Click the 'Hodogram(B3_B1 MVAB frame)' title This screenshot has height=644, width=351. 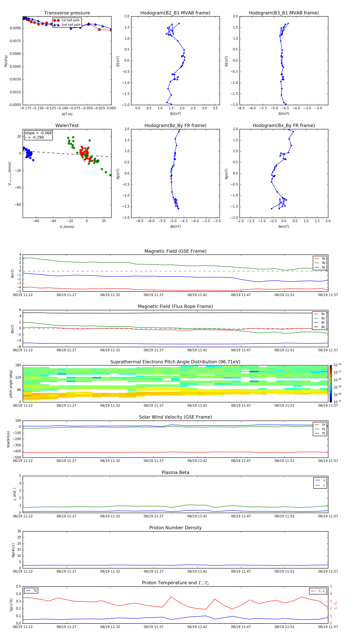284,13
